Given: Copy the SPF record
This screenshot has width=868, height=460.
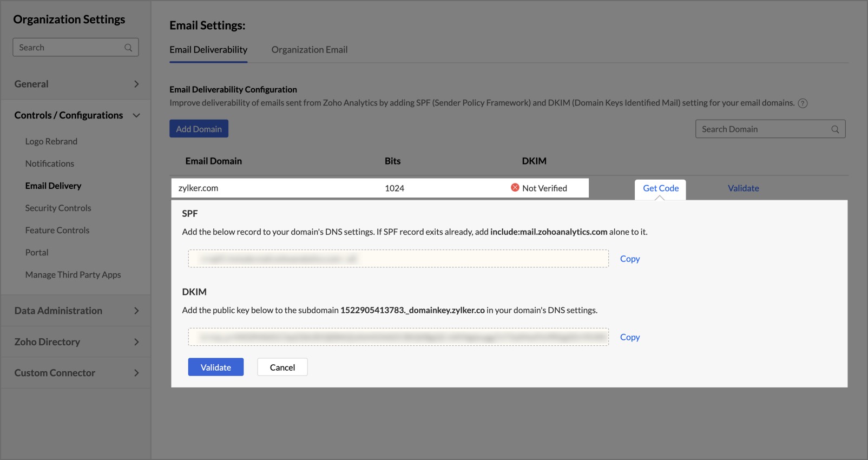Looking at the screenshot, I should pos(630,259).
